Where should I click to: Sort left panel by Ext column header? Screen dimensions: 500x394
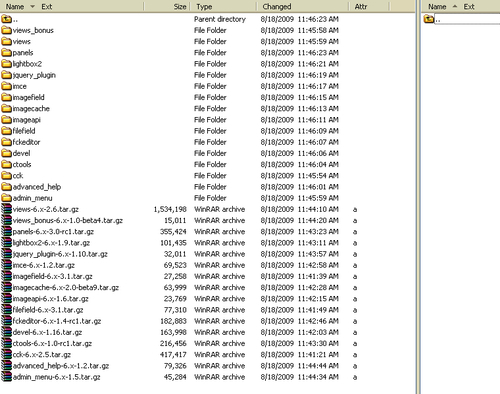pos(47,7)
